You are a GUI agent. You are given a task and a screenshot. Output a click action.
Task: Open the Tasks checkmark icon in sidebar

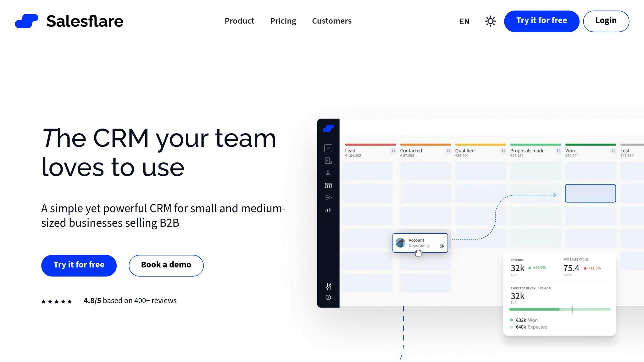[x=328, y=148]
